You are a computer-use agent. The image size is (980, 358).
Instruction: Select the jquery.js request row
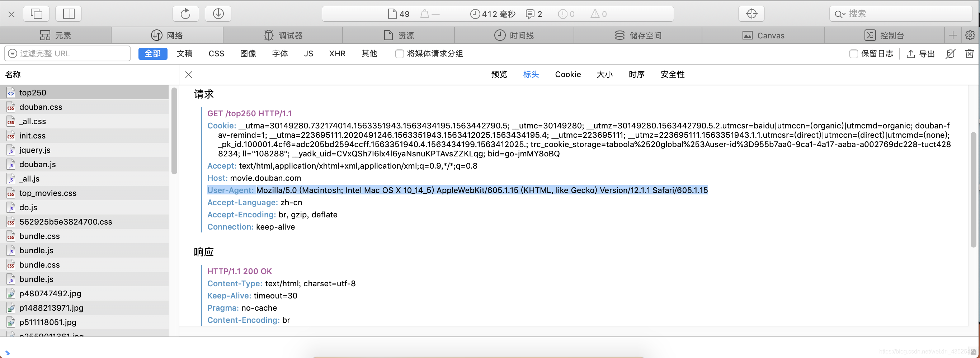pyautogui.click(x=84, y=150)
